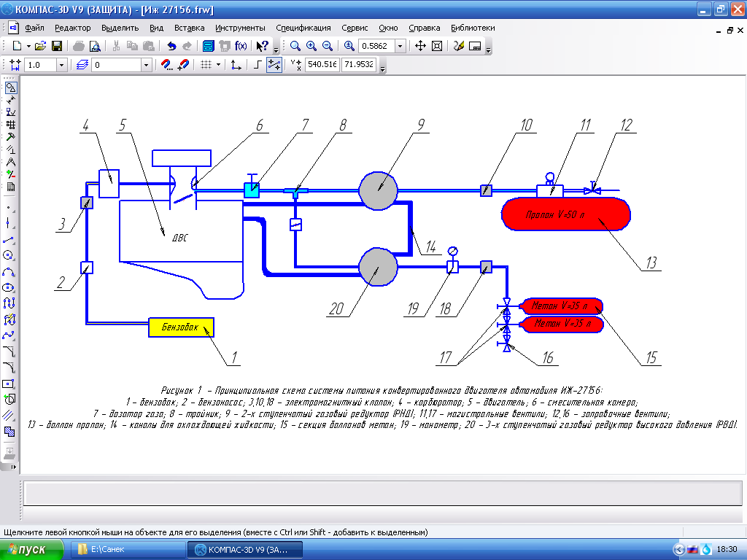This screenshot has height=560, width=747.
Task: Switch to the E:\Санек taskbar window
Action: point(128,550)
